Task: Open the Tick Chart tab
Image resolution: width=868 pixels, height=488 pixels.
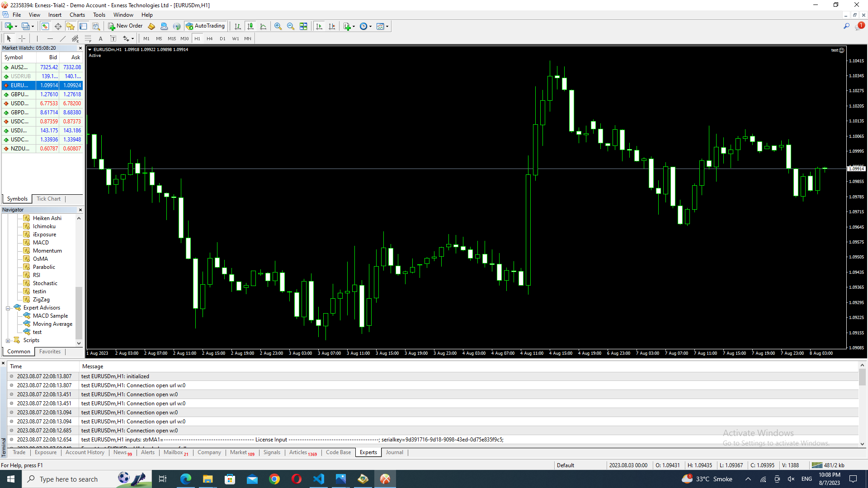Action: coord(48,199)
